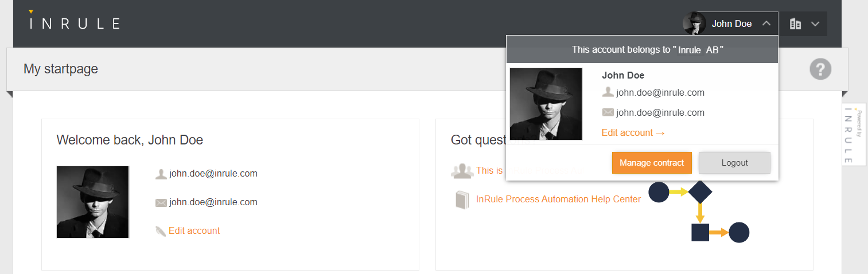868x274 pixels.
Task: Click the large profile photo in popup
Action: (x=546, y=104)
